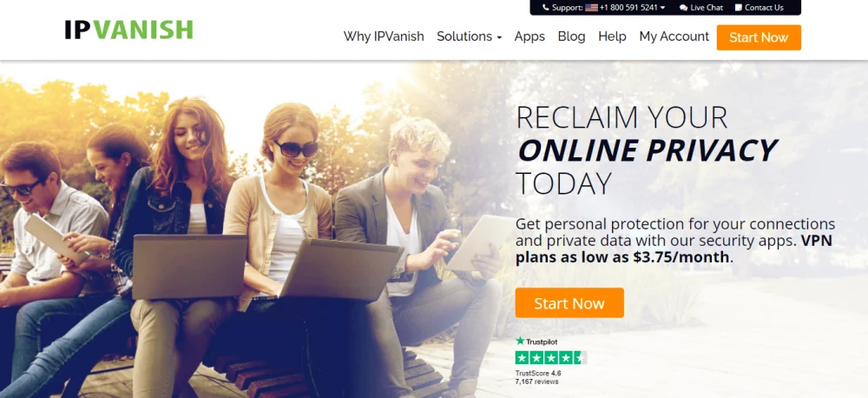Screen dimensions: 868x398
Task: Click the phone handset icon beside Support
Action: pos(546,8)
